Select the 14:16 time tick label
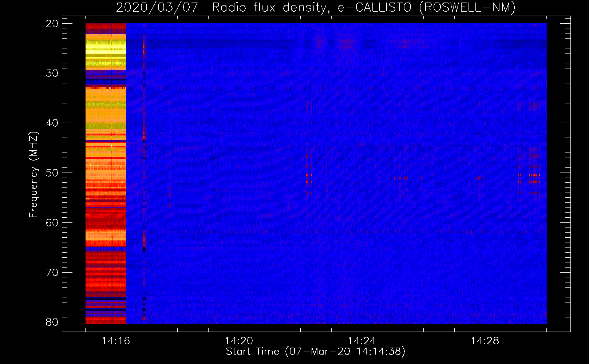 coord(116,341)
